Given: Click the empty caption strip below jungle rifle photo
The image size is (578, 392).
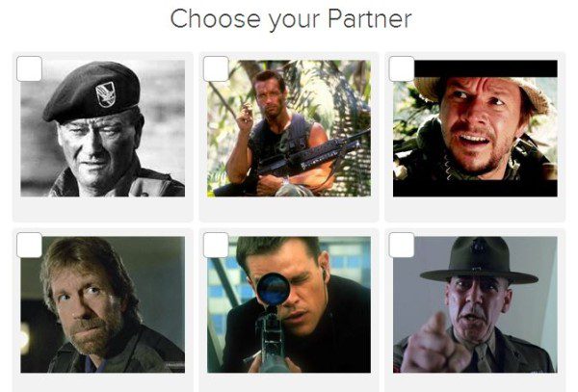Looking at the screenshot, I should click(x=289, y=209).
